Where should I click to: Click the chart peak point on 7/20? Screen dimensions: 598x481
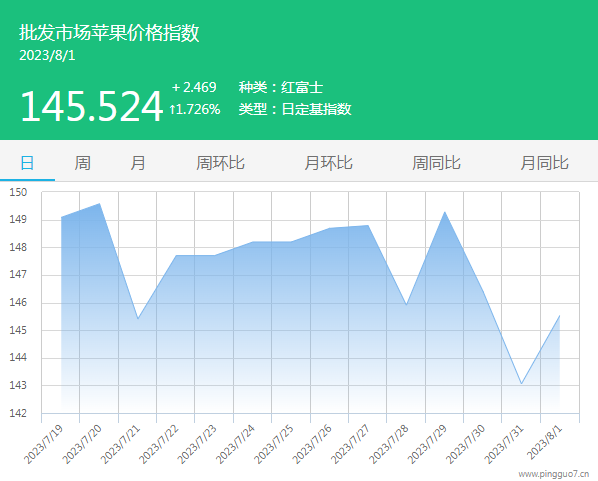click(x=100, y=203)
